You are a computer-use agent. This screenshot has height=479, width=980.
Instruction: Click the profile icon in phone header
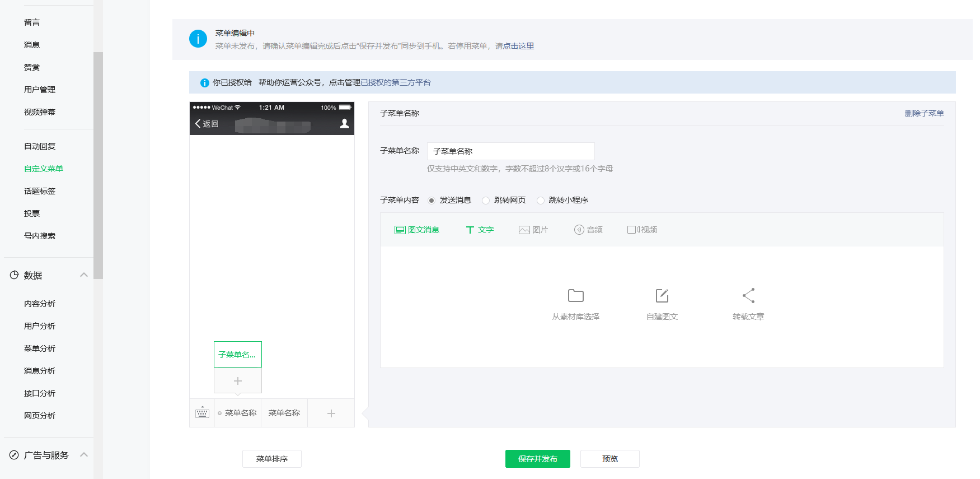[x=344, y=124]
